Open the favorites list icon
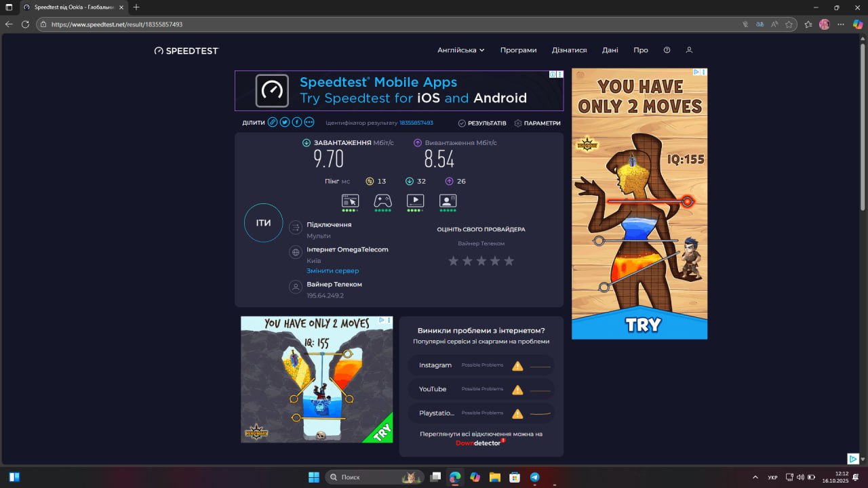 (x=808, y=24)
